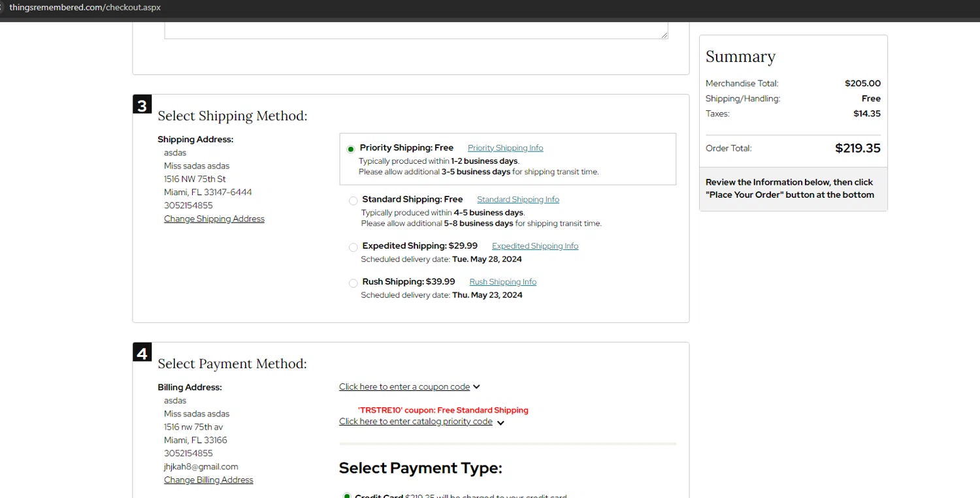This screenshot has width=980, height=498.
Task: Select the Priority Shipping radio button
Action: (351, 149)
